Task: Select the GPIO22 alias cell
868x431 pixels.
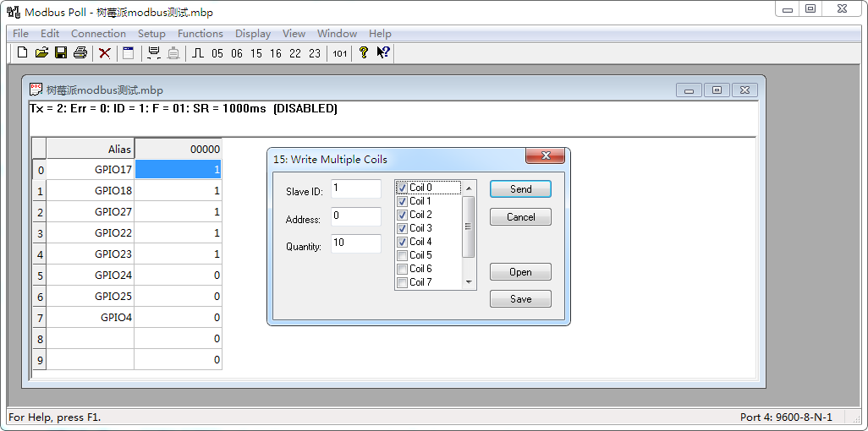Action: tap(91, 233)
